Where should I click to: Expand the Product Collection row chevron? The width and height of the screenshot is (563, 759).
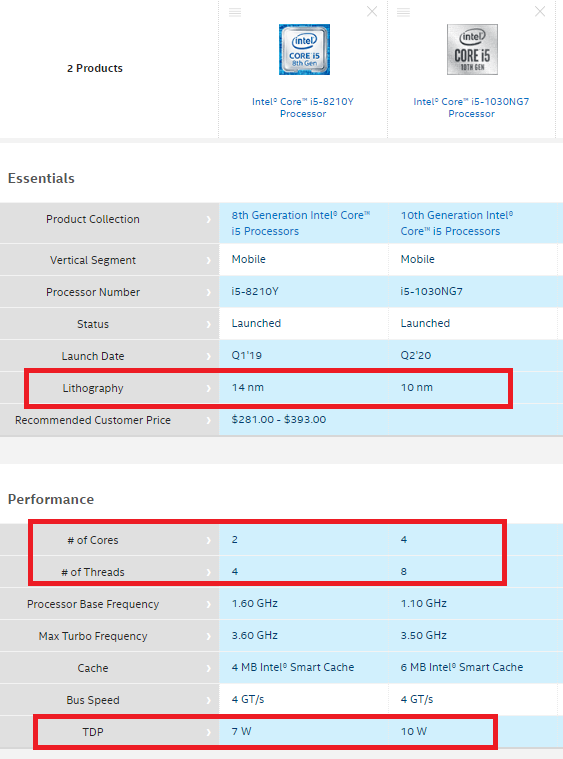[x=209, y=220]
